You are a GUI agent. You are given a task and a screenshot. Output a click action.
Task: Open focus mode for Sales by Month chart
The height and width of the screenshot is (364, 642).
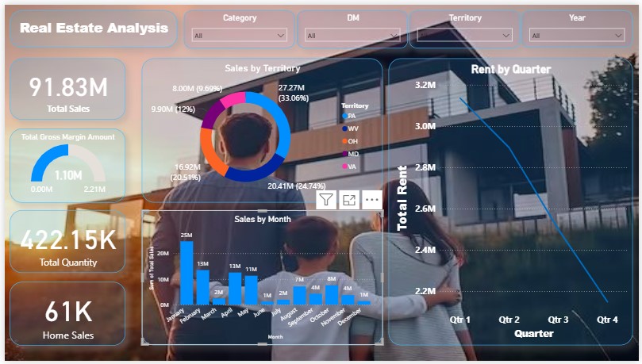[349, 200]
